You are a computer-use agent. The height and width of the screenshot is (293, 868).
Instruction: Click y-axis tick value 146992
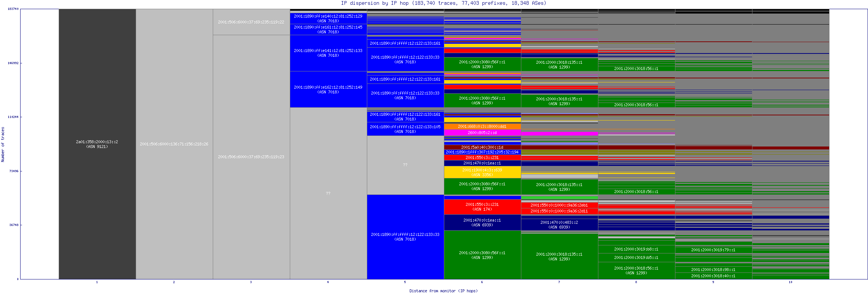13,63
